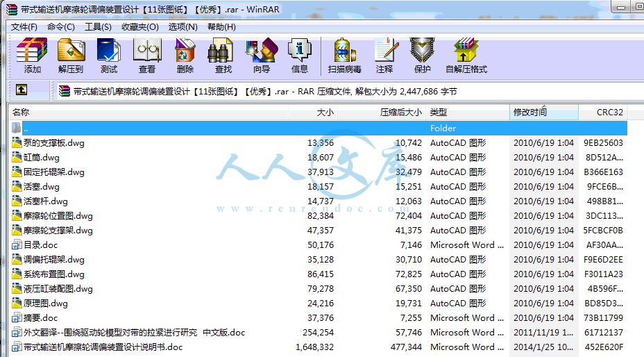
Task: Click file icon of 活塞.dwg
Action: tap(17, 186)
